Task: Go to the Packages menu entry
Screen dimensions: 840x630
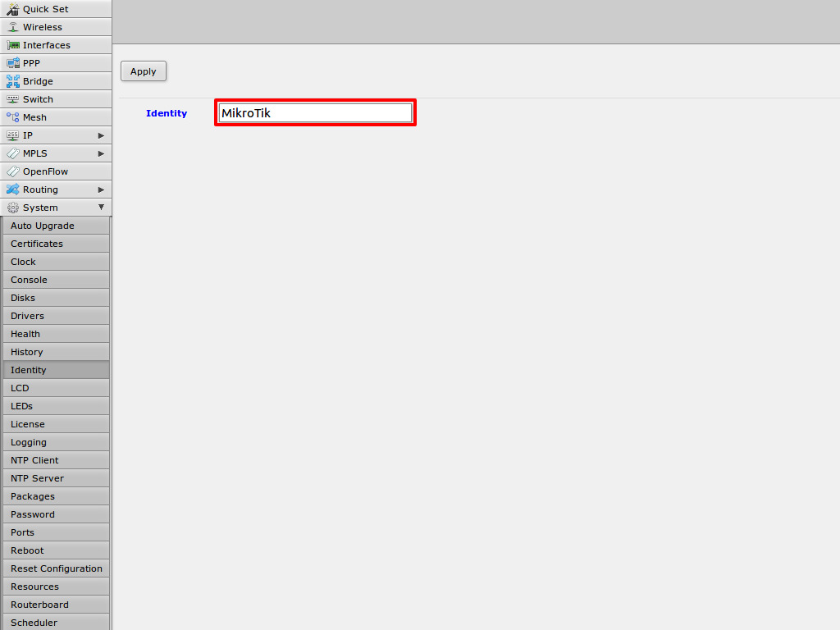Action: point(56,496)
